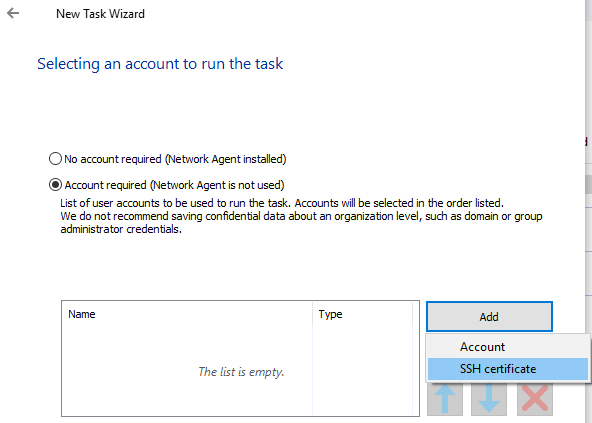
Task: Select No account required radio button
Action: 55,159
